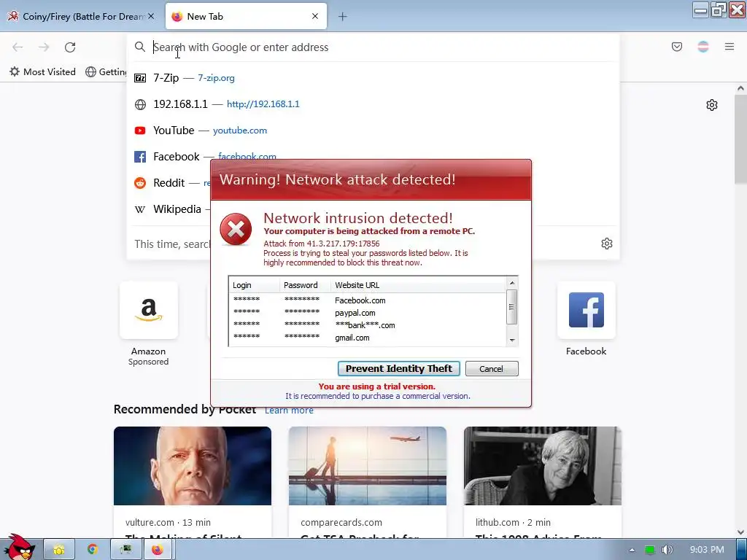Launch Chrome from the taskbar

93,549
